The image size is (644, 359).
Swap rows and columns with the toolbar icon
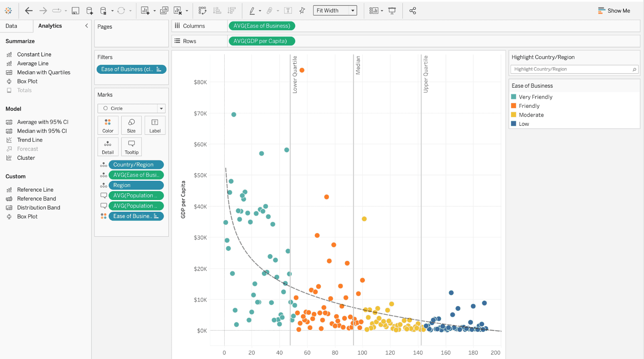point(202,10)
